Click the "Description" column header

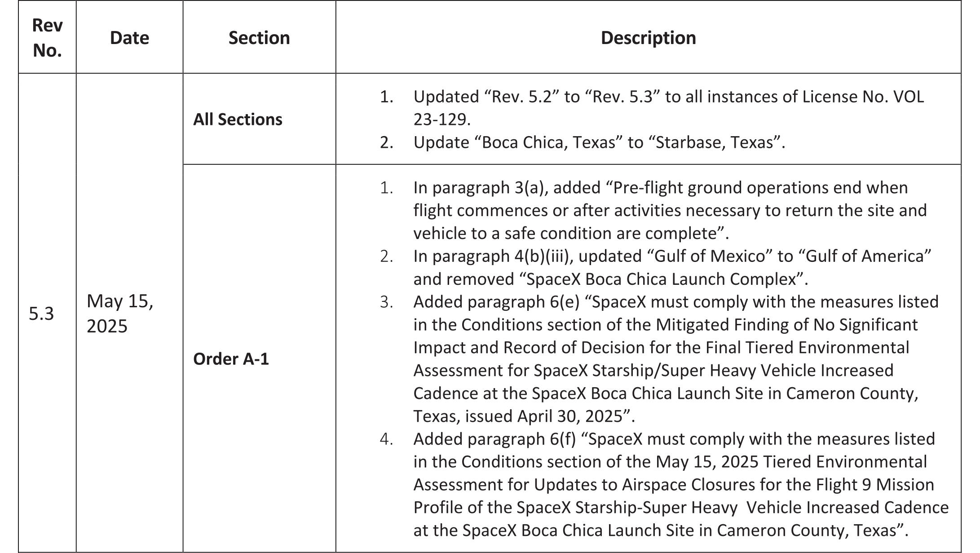click(648, 38)
